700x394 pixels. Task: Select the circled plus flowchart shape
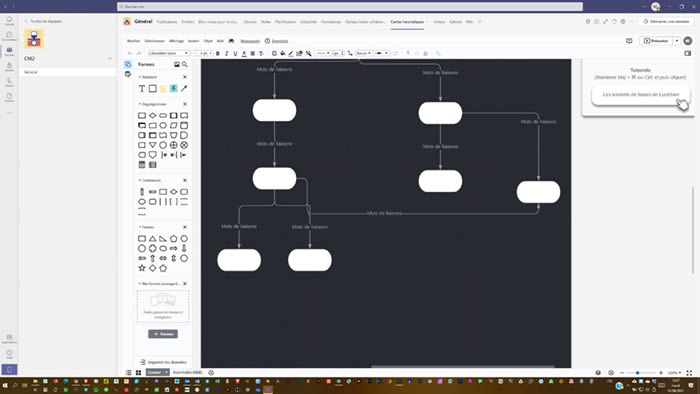click(174, 145)
